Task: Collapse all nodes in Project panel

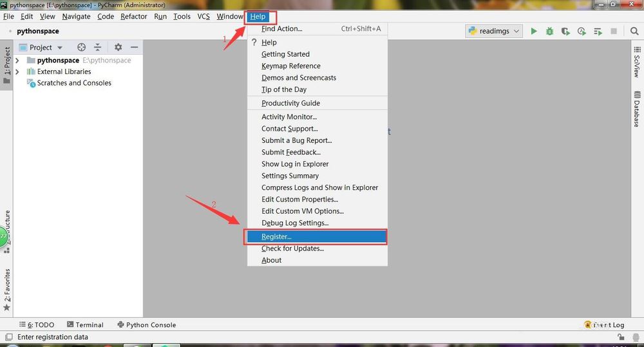Action: (97, 47)
